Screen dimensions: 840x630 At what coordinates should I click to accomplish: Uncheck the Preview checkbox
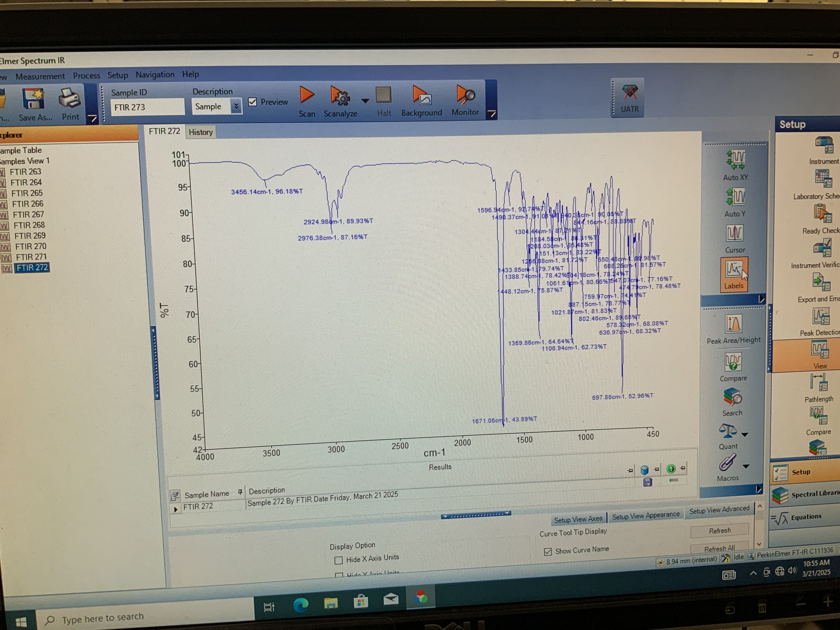pyautogui.click(x=252, y=102)
